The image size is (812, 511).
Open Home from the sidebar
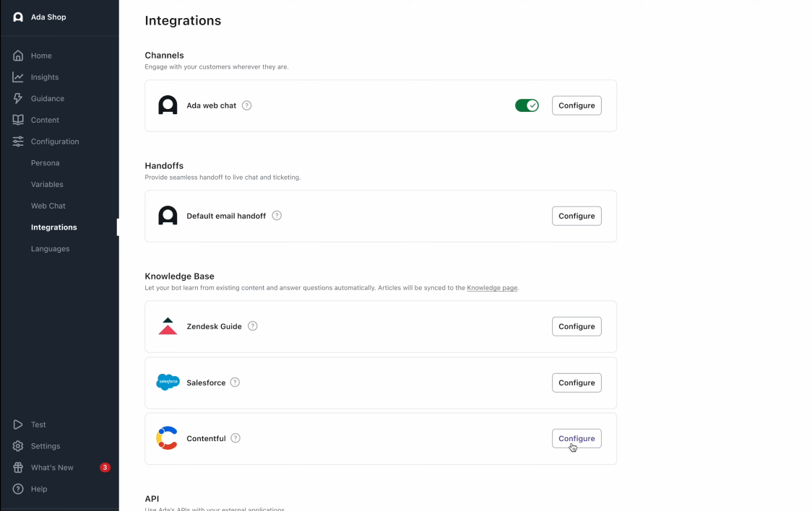[41, 56]
